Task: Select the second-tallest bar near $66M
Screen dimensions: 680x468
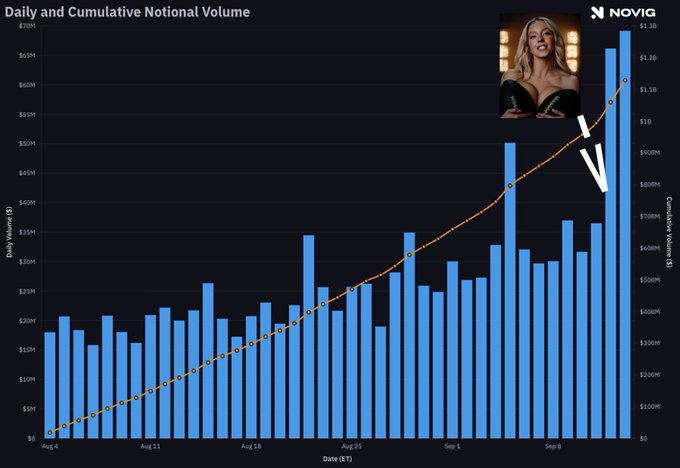Action: (x=611, y=243)
